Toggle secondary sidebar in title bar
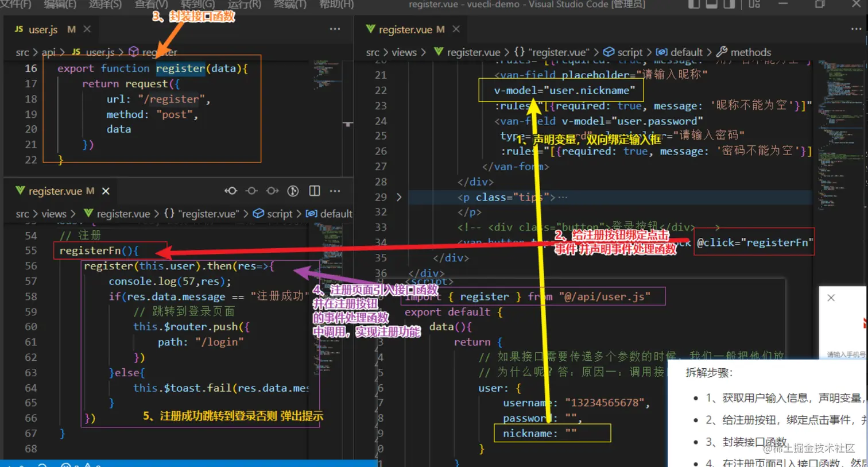Viewport: 868px width, 467px height. point(729,4)
